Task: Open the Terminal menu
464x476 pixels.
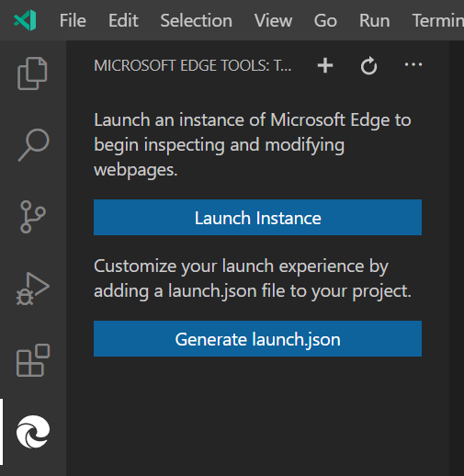Action: (438, 20)
